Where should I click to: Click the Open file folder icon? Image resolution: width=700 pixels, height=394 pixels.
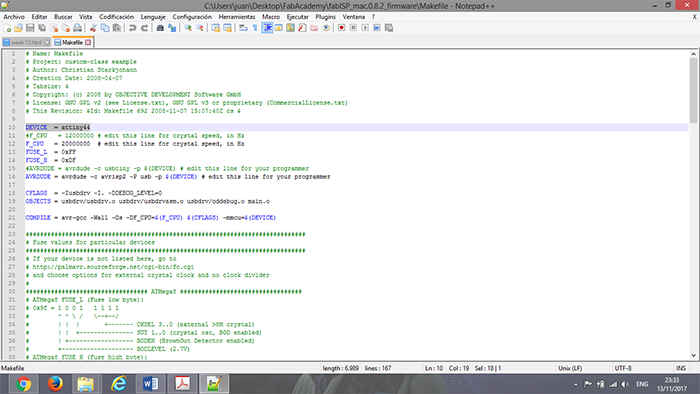tap(18, 28)
